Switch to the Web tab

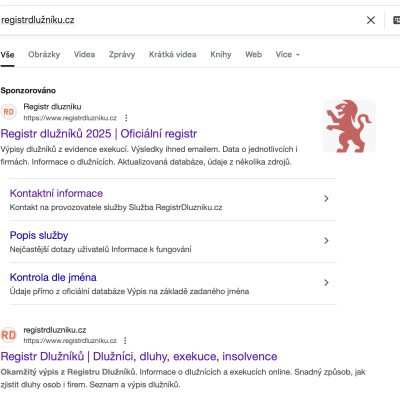click(x=253, y=54)
